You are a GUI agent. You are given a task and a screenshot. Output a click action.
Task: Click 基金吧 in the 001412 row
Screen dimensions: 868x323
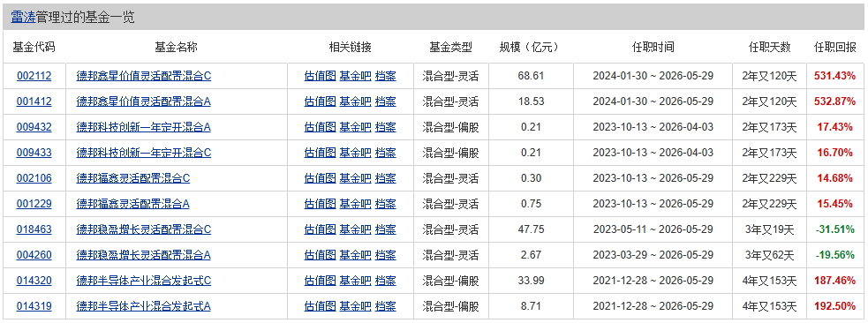355,101
